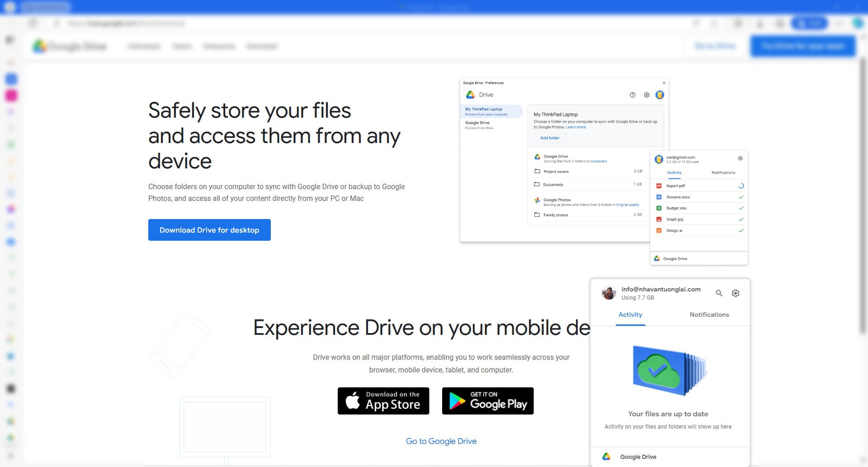Click the Family photos folder row

[x=588, y=215]
